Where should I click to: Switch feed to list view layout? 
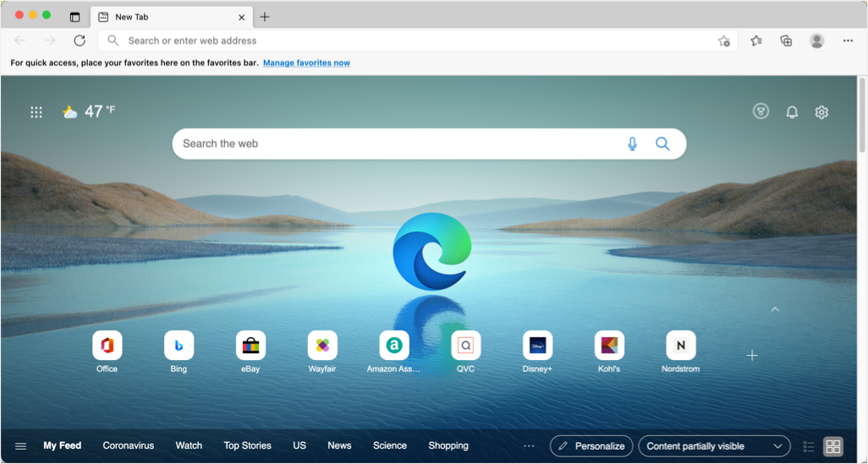tap(809, 446)
